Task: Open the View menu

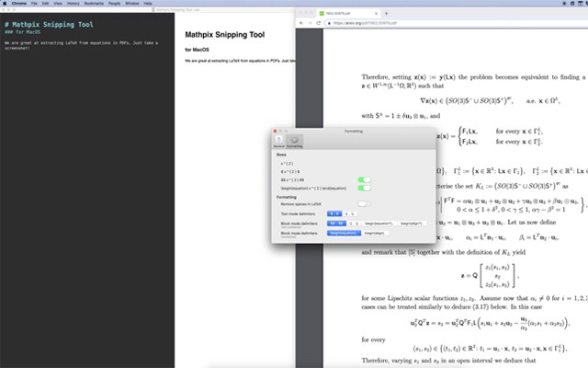Action: (58, 4)
